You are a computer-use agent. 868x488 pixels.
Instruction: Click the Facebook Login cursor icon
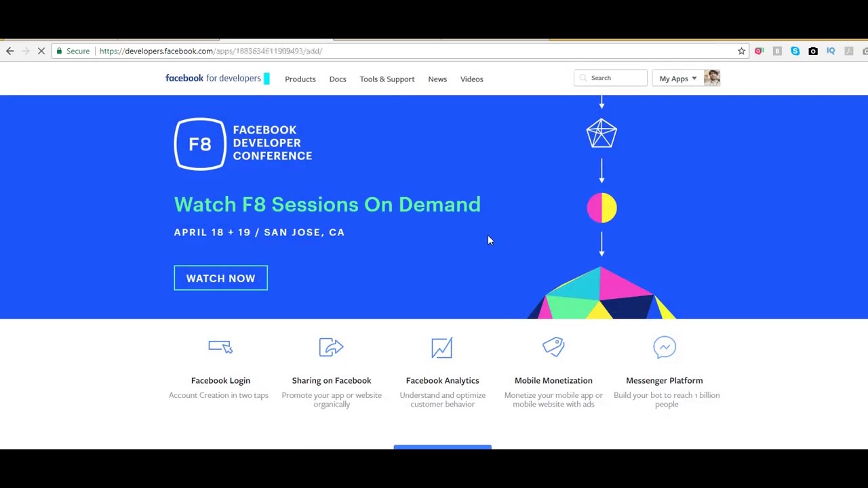pyautogui.click(x=220, y=347)
